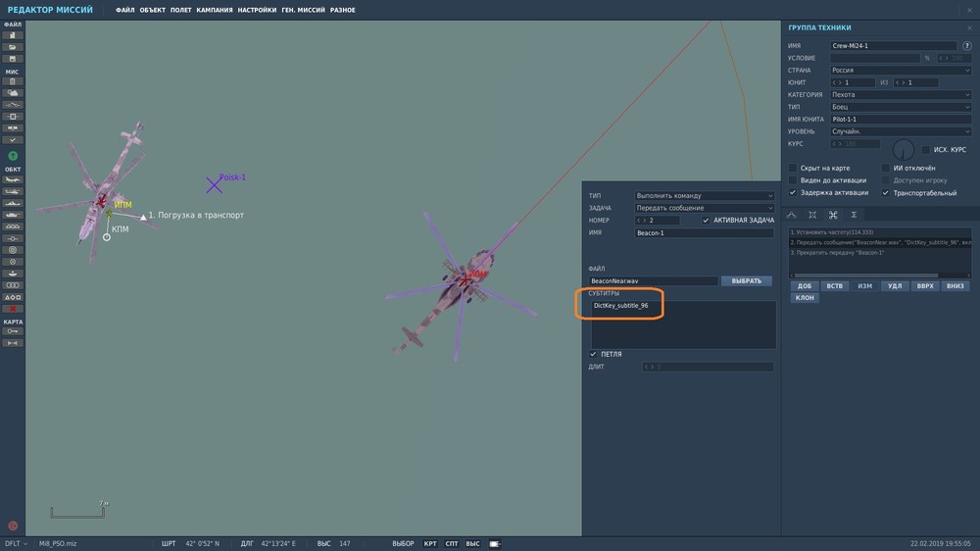The width and height of the screenshot is (980, 551).
Task: Click the ВВРХ move up button
Action: pos(925,286)
